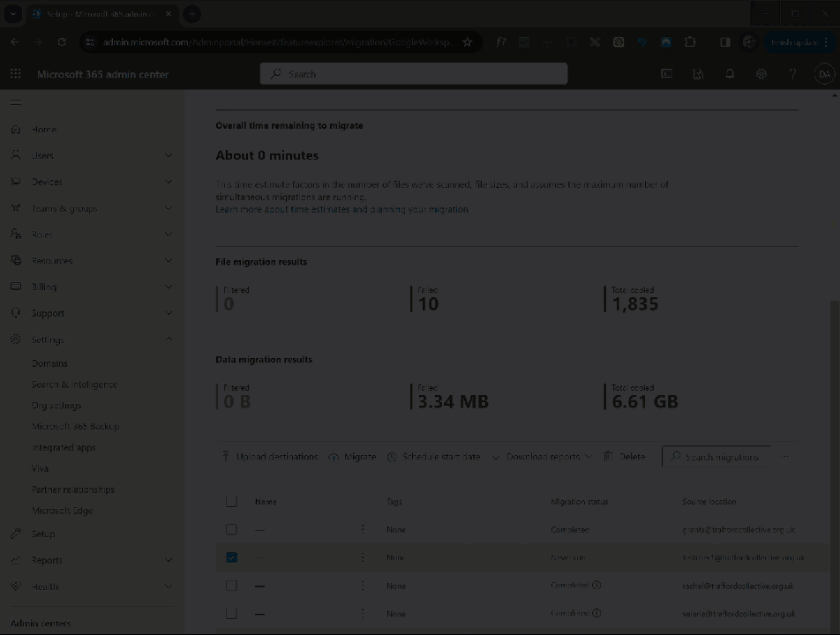Image resolution: width=840 pixels, height=635 pixels.
Task: Expand the Billing menu chevron
Action: click(169, 287)
